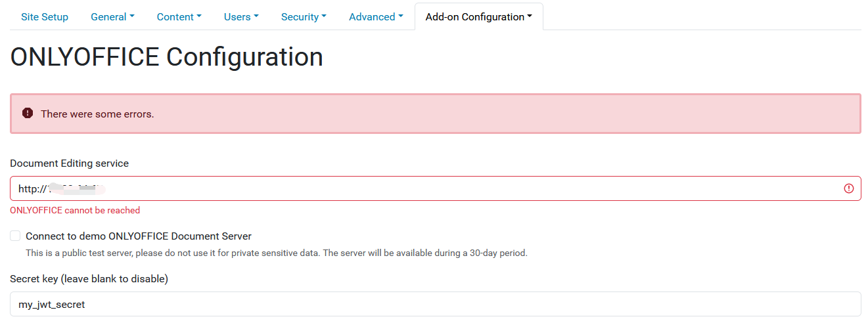Open the Users dropdown menu
This screenshot has height=323, width=868.
[241, 17]
